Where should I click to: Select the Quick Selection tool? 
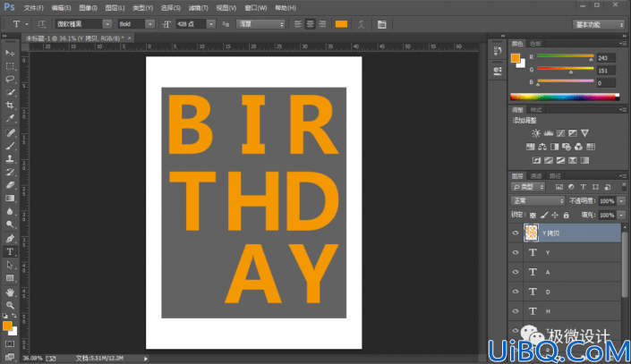tap(10, 92)
